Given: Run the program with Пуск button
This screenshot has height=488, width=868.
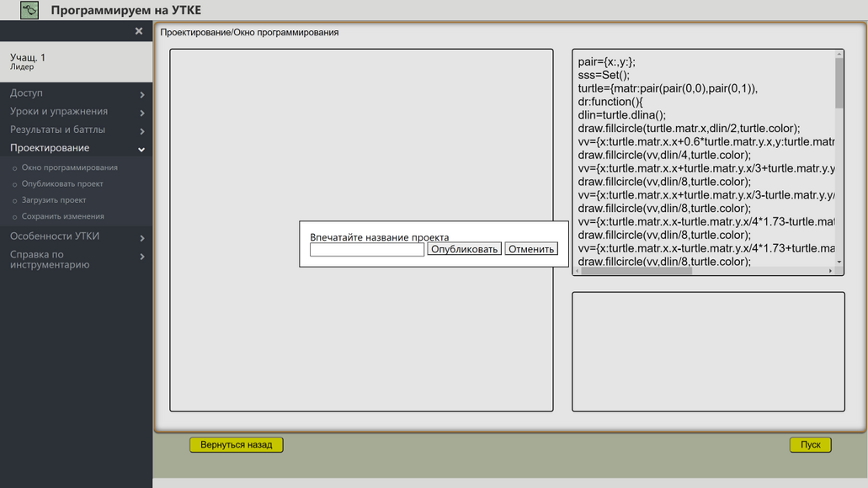Looking at the screenshot, I should 811,445.
